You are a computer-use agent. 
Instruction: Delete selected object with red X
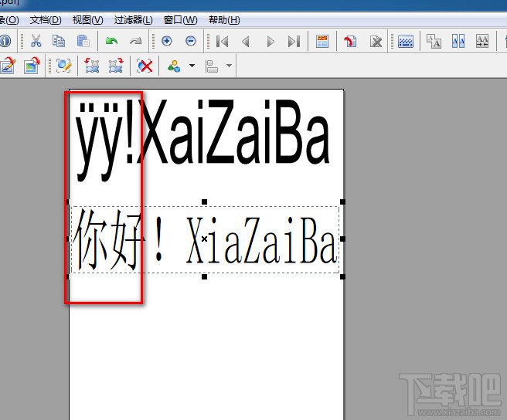tap(145, 66)
